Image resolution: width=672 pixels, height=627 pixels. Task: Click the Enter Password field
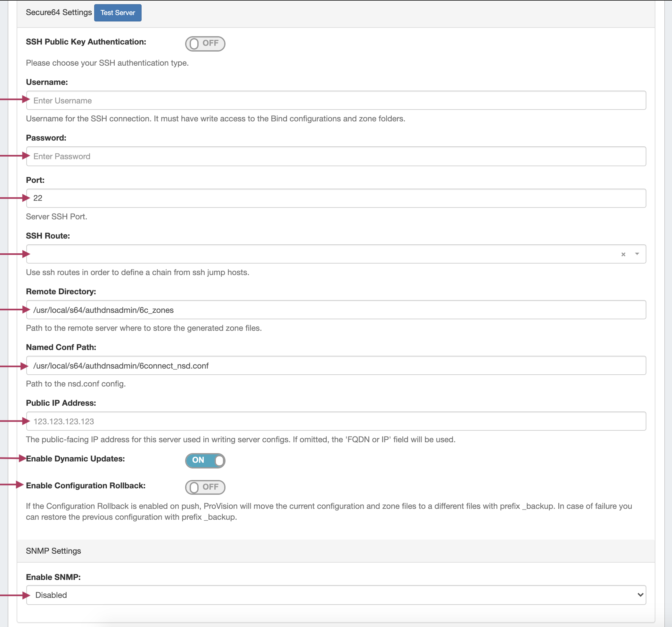pyautogui.click(x=336, y=156)
